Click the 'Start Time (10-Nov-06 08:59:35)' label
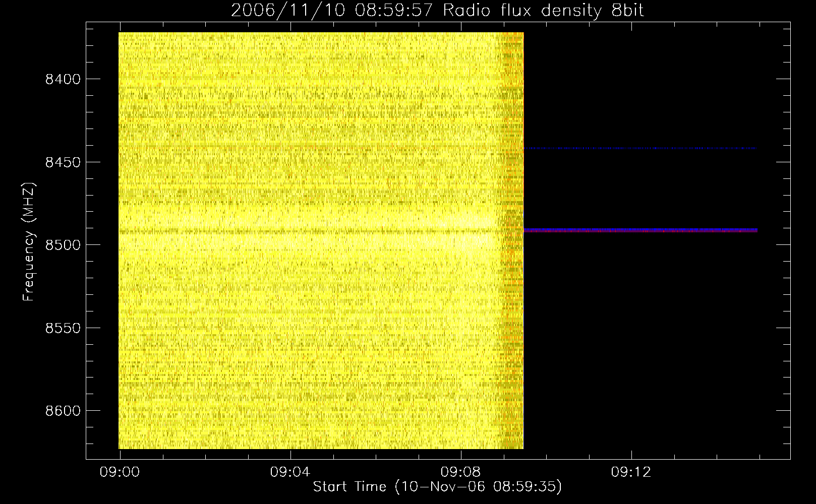Viewport: 816px width, 504px height. click(437, 487)
